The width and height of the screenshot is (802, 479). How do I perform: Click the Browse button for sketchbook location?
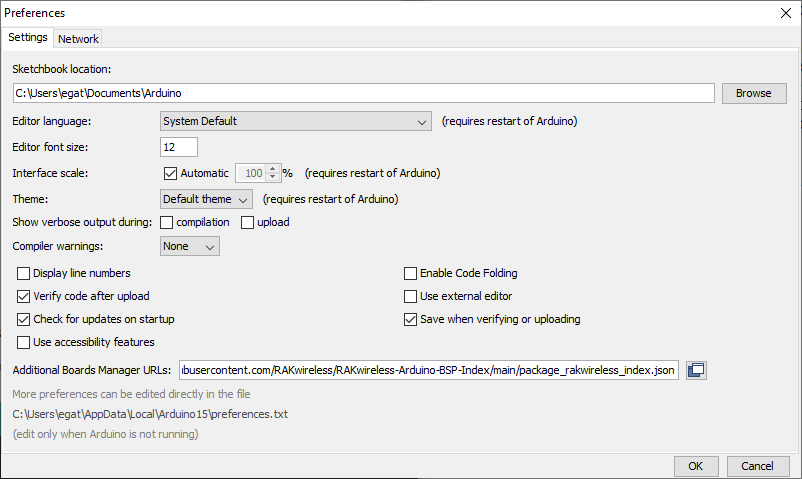754,93
